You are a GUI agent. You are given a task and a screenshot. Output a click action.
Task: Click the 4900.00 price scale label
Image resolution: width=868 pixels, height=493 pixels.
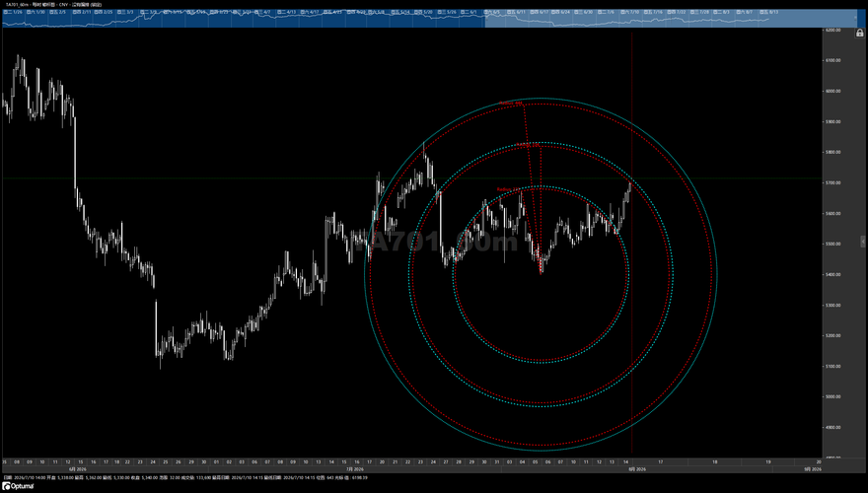pyautogui.click(x=833, y=428)
